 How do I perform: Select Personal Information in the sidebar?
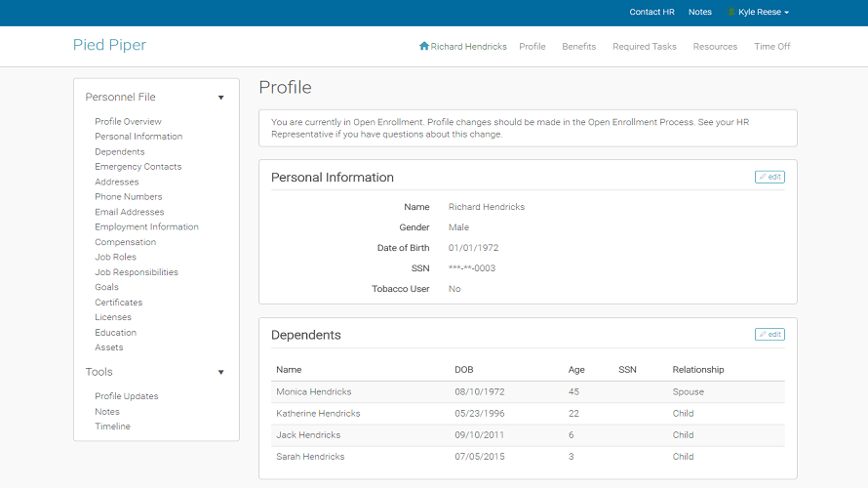(x=138, y=137)
